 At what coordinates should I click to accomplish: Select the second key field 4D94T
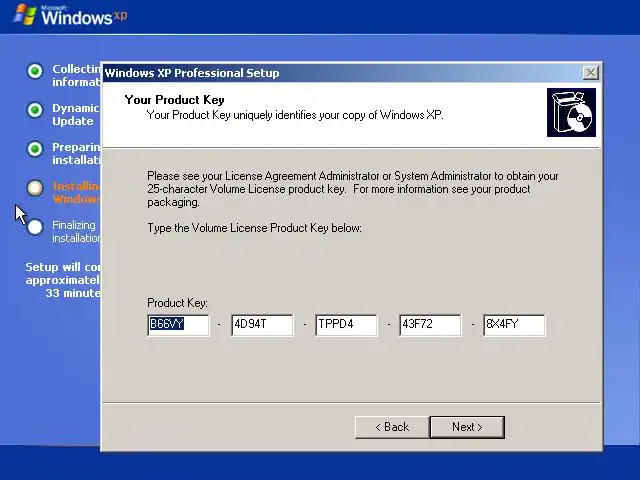[x=262, y=325]
